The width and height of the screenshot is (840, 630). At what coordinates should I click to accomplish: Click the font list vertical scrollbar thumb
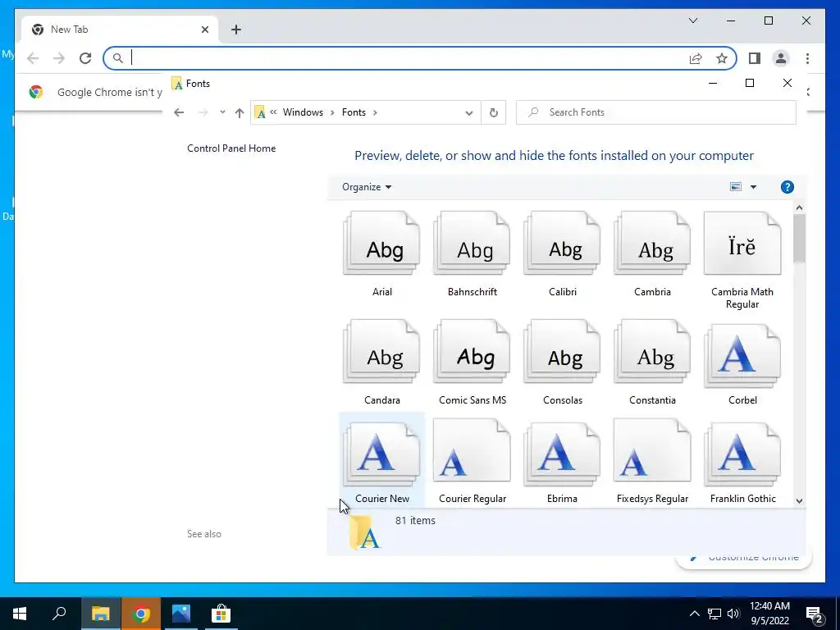point(799,239)
